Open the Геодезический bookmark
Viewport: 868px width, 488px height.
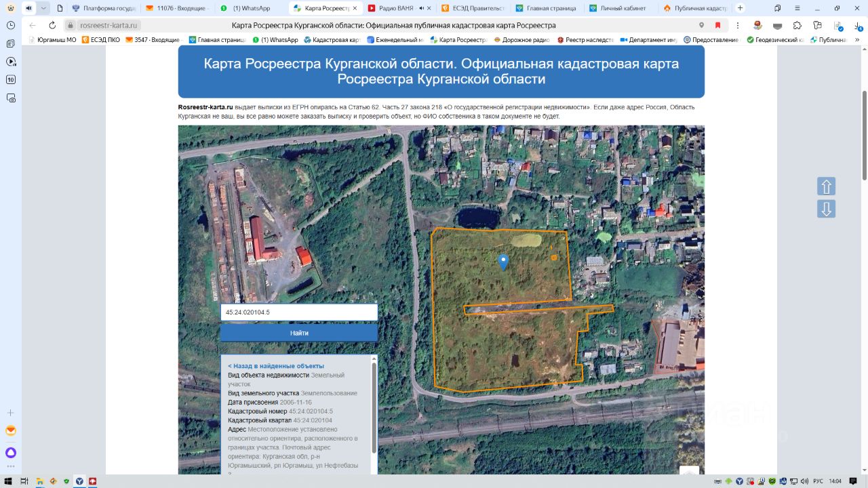(x=775, y=40)
